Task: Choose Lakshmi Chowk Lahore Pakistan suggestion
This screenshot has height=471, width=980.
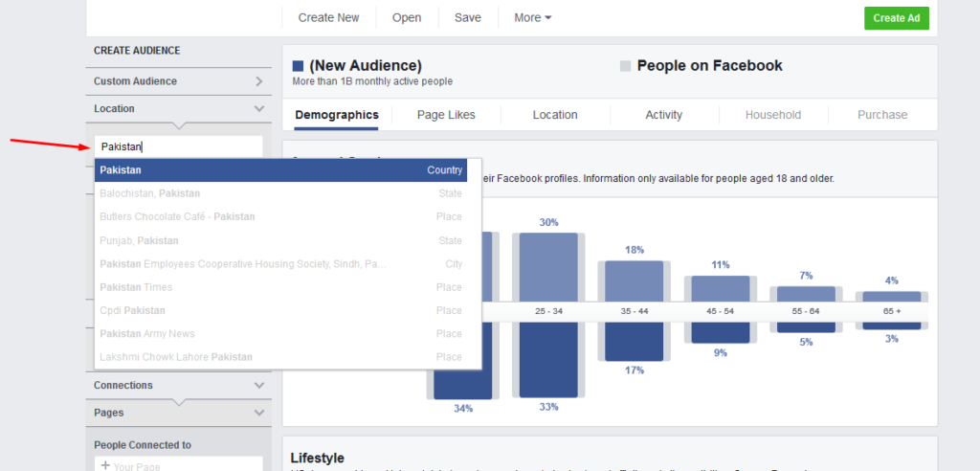Action: [280, 357]
